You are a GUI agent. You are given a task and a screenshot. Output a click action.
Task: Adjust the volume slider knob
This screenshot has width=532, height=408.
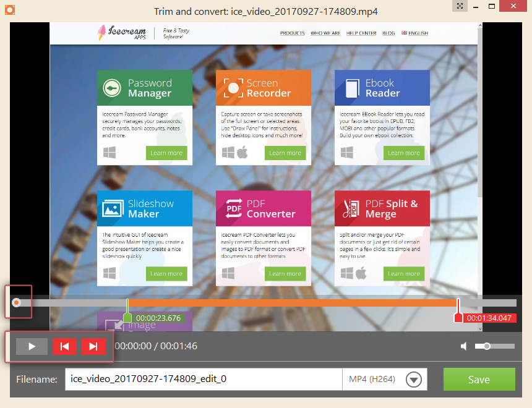[487, 346]
